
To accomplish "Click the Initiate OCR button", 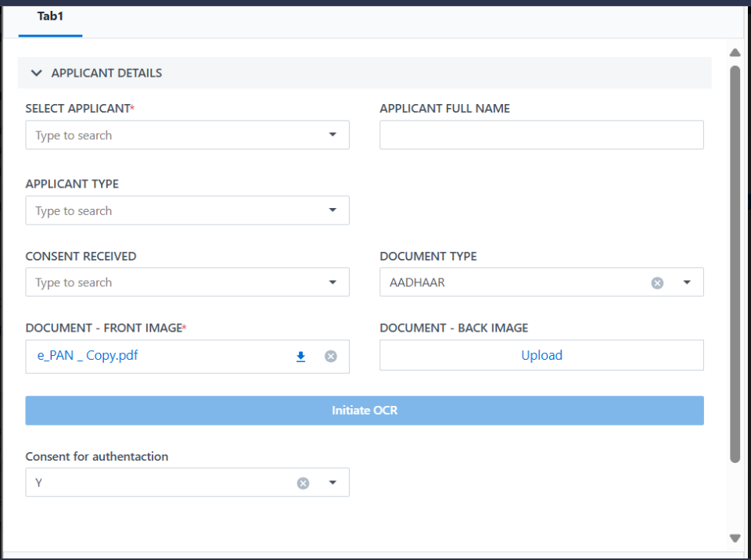I will [x=365, y=411].
